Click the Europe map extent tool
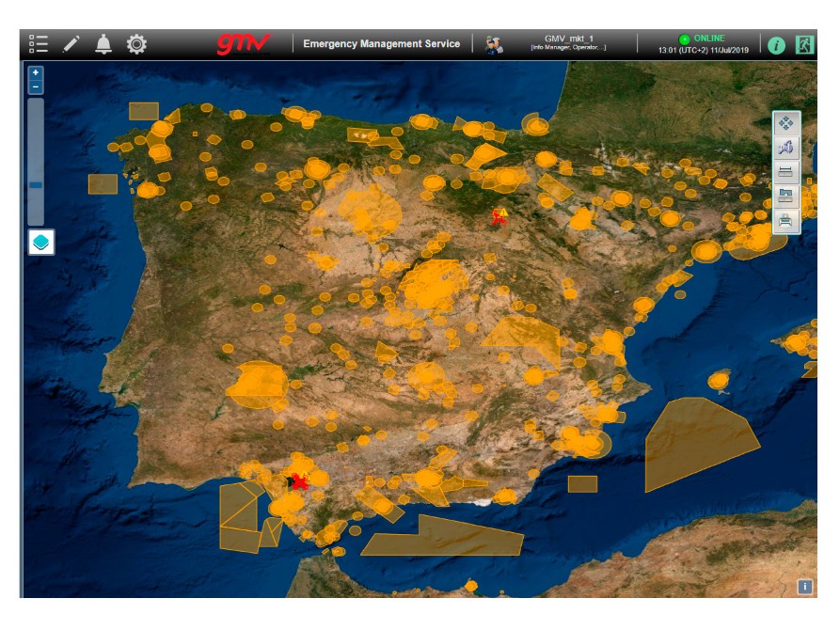The width and height of the screenshot is (840, 630). pos(785,148)
